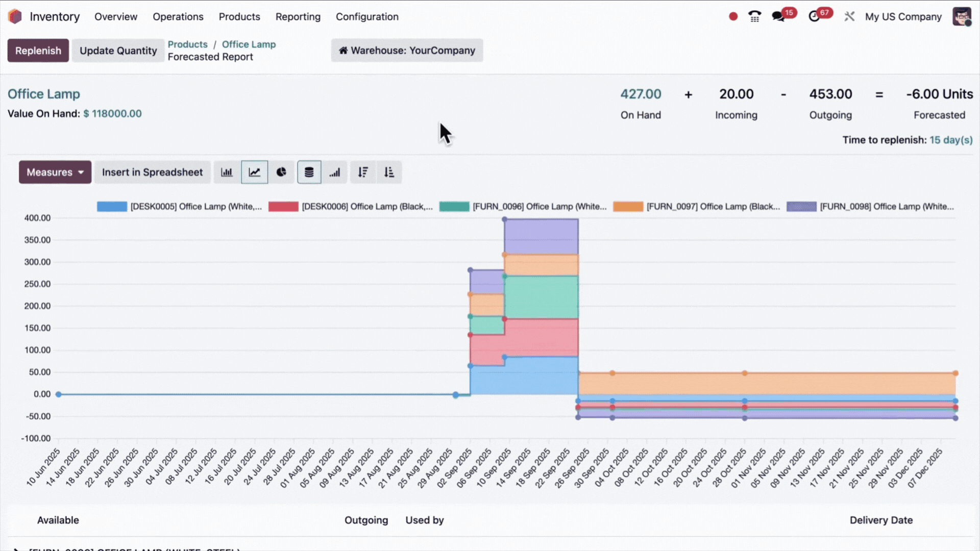Image resolution: width=980 pixels, height=551 pixels.
Task: Select the line chart icon
Action: click(x=254, y=172)
